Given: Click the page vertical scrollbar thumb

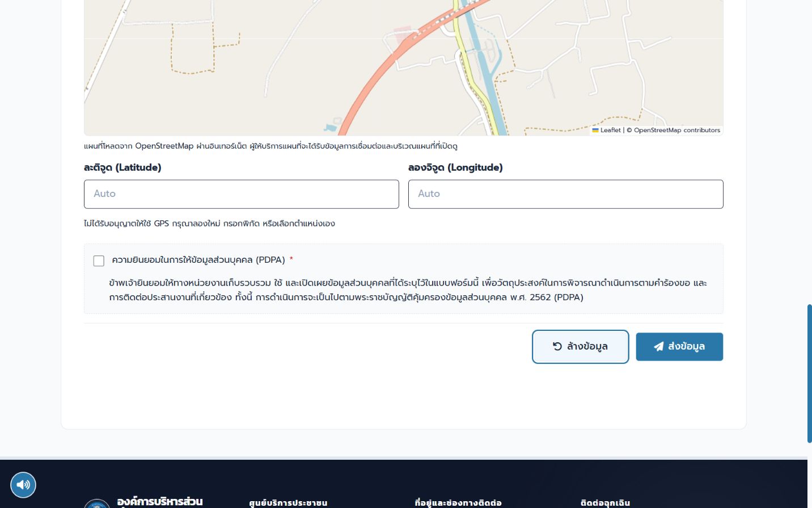Looking at the screenshot, I should pyautogui.click(x=809, y=373).
